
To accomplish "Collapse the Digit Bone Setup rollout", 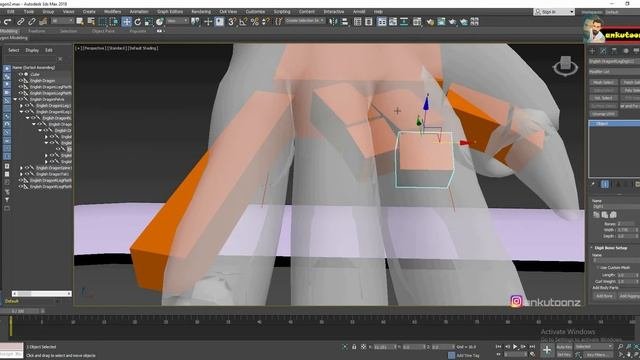I will (611, 248).
